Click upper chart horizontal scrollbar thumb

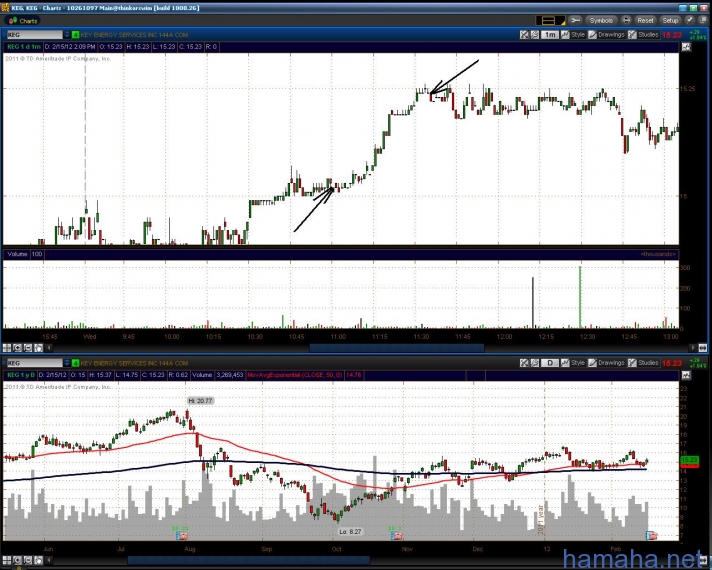coord(396,348)
